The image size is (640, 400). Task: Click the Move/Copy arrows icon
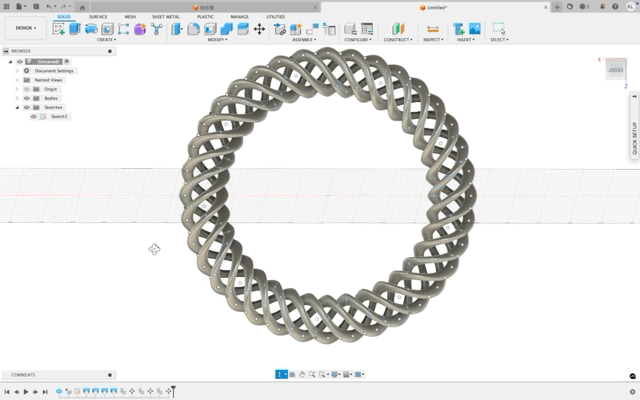click(x=259, y=29)
